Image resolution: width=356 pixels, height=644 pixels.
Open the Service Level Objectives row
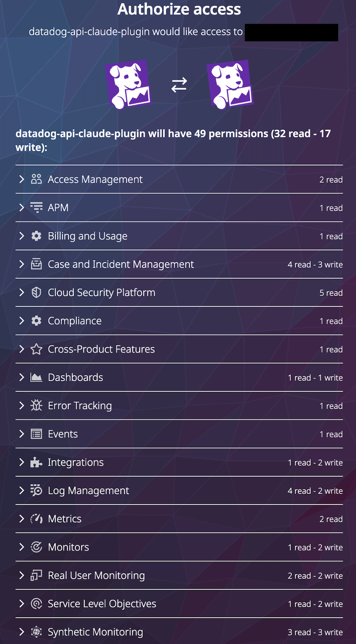pyautogui.click(x=102, y=604)
